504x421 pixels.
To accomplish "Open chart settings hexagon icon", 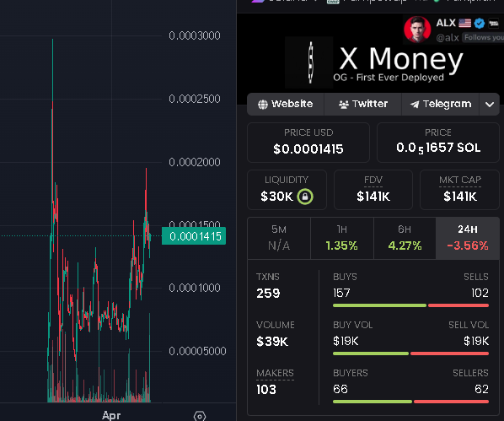I will tap(200, 417).
